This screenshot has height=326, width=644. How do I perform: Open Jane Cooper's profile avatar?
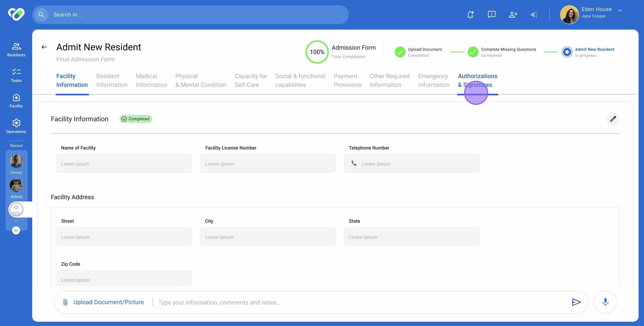click(x=569, y=15)
